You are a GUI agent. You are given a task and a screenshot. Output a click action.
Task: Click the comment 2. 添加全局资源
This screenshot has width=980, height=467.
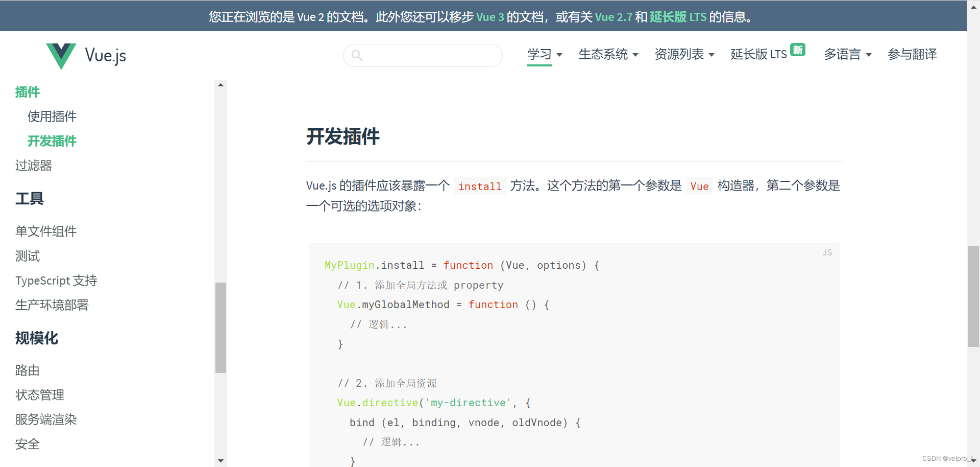tap(387, 383)
